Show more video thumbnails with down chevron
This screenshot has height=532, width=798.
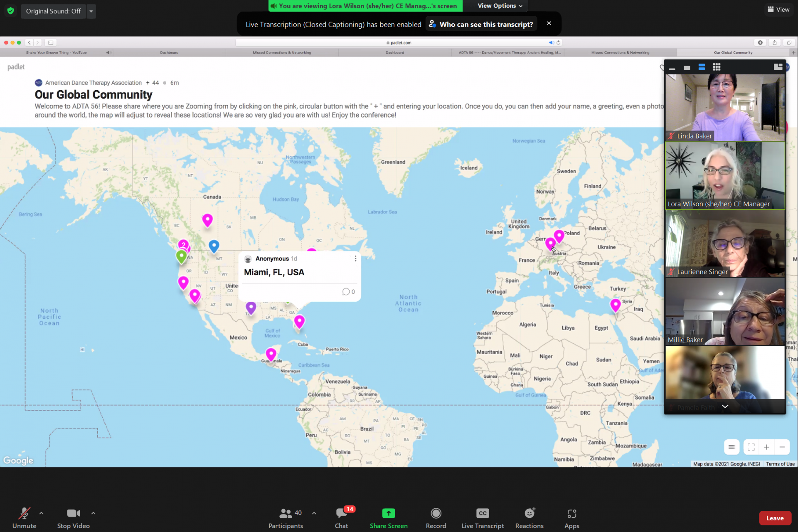point(725,406)
